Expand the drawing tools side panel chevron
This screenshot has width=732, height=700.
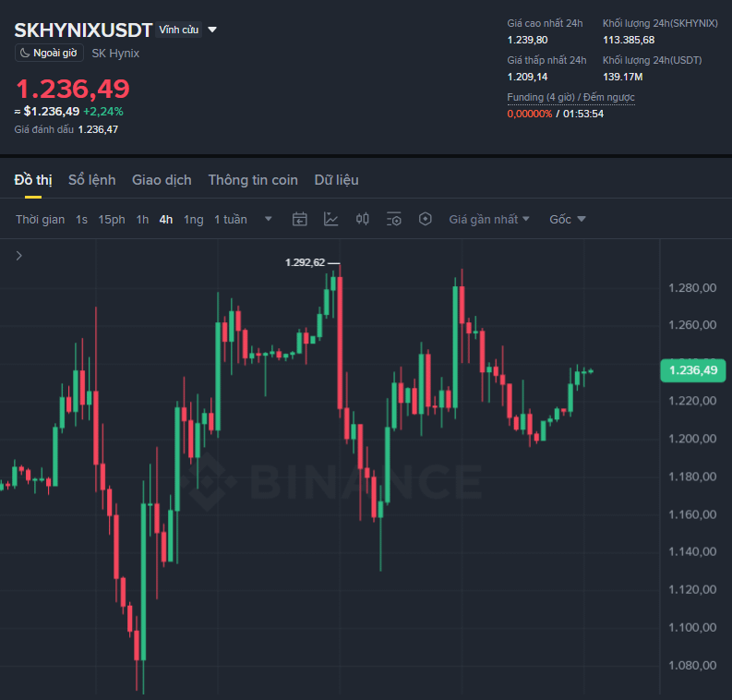[x=19, y=256]
